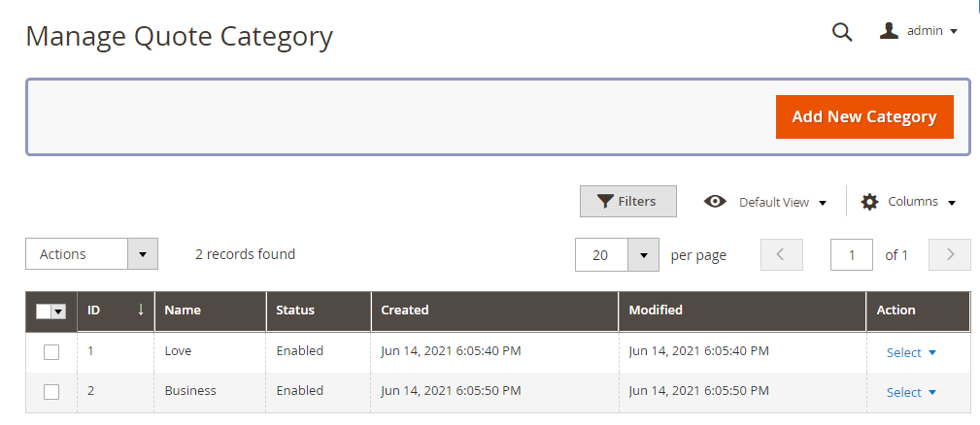
Task: Open the Columns gear settings
Action: [x=908, y=202]
